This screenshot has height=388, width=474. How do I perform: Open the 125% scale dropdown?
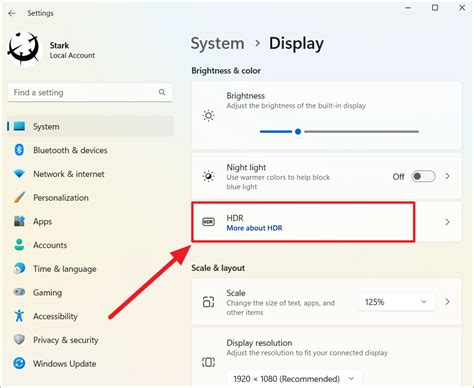tap(397, 302)
